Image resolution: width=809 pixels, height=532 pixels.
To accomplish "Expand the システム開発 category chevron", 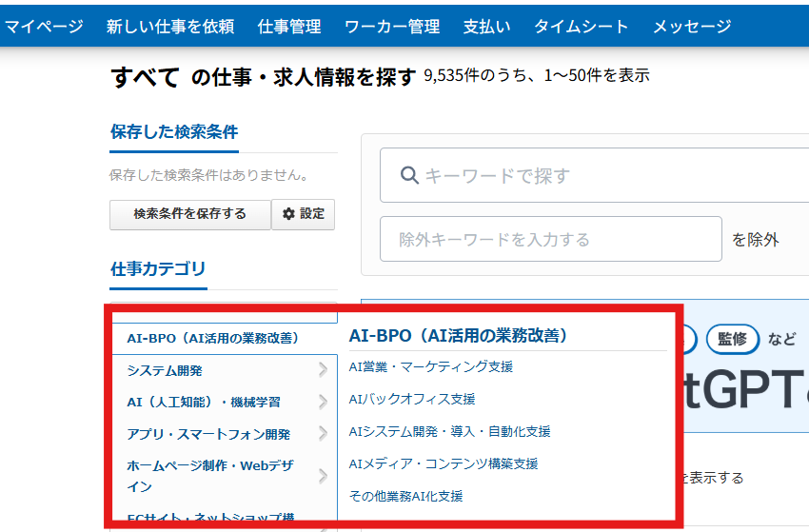I will pos(324,370).
